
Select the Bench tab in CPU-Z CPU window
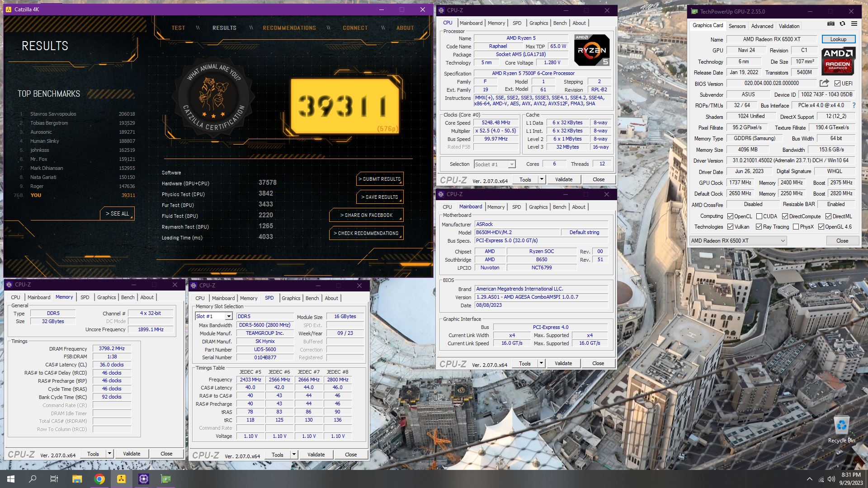pyautogui.click(x=560, y=23)
